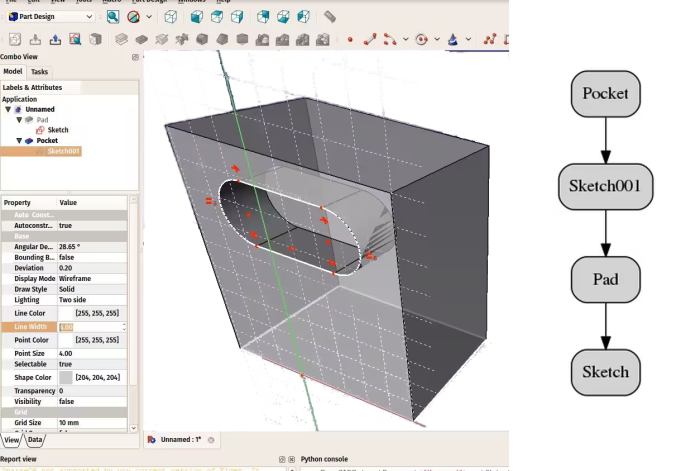
Task: Click the Line Width value field
Action: [90, 327]
